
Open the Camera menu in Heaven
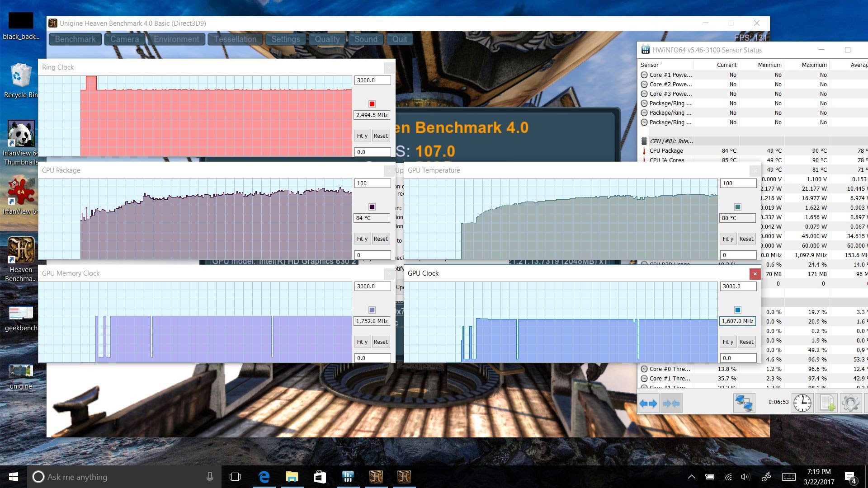tap(125, 39)
